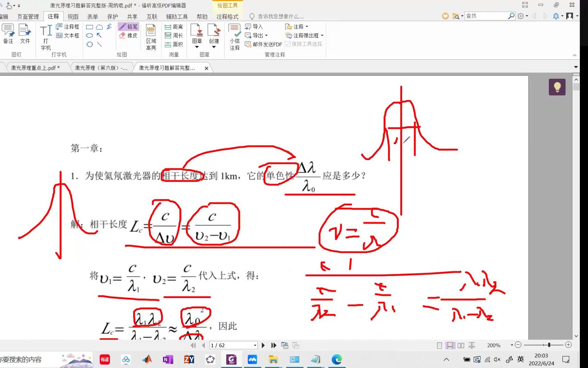
Task: Select the 注释框 callout tool
Action: 68,27
